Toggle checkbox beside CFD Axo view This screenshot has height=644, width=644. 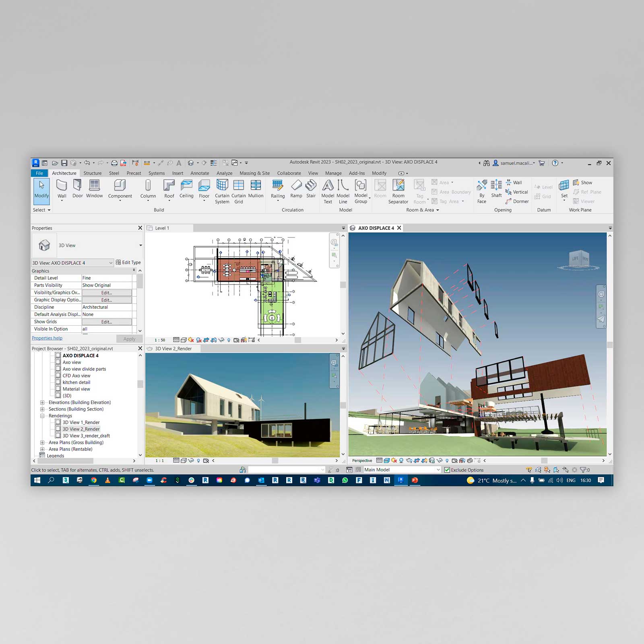point(58,376)
